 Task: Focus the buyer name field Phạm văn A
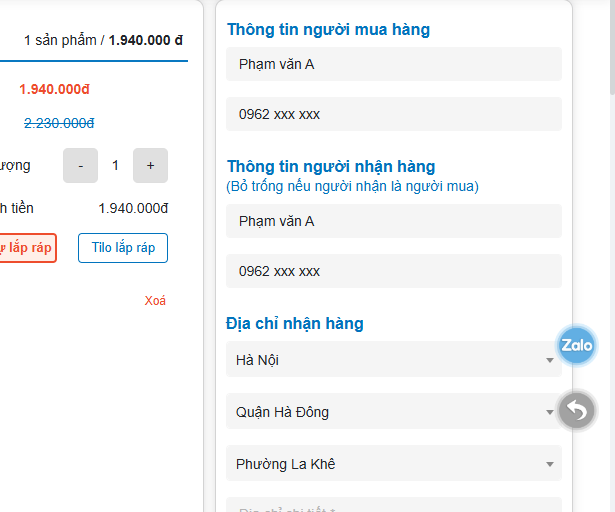click(x=393, y=64)
